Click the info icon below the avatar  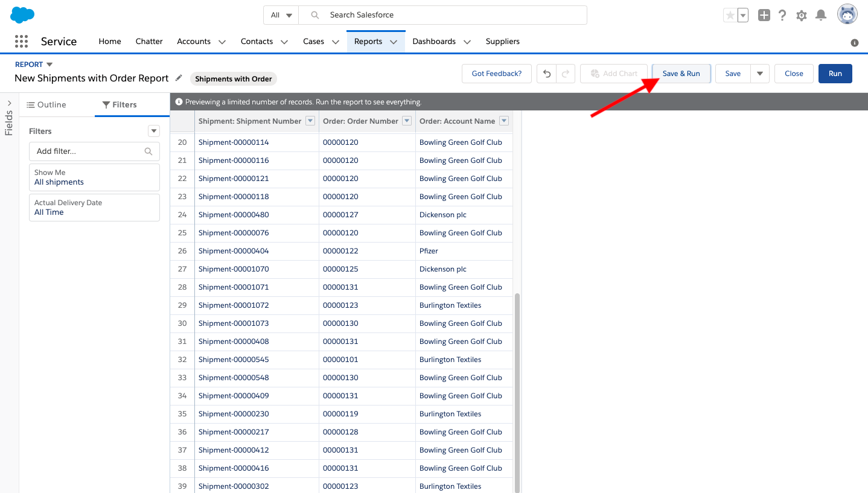click(855, 43)
